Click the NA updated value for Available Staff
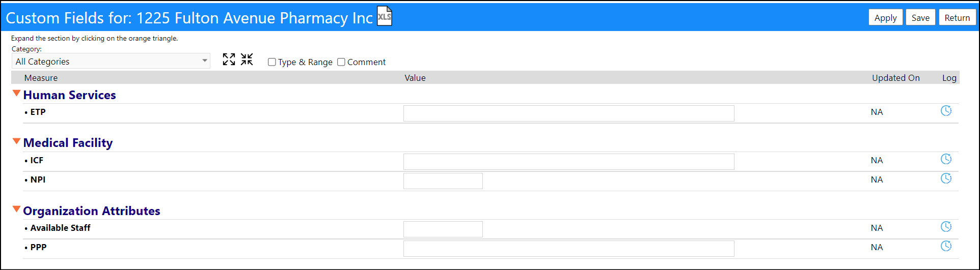 click(x=877, y=228)
